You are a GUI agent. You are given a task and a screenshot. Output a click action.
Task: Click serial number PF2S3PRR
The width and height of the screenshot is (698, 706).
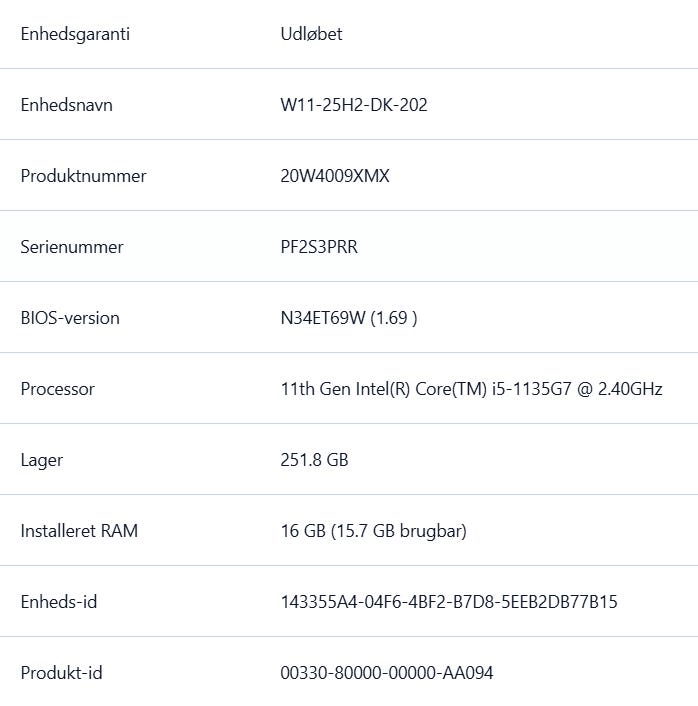pos(319,247)
